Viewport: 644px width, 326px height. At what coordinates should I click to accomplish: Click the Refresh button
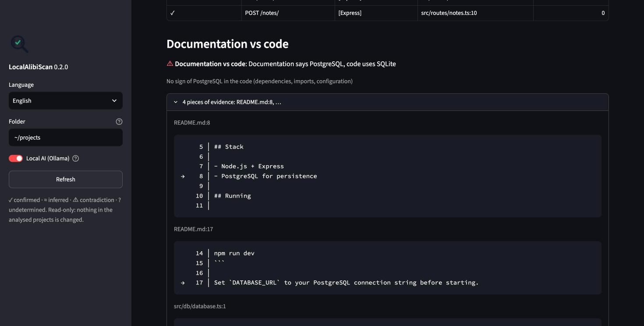pyautogui.click(x=66, y=179)
